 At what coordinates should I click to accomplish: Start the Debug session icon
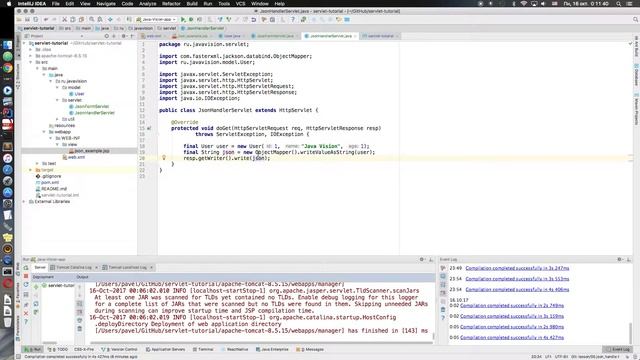pyautogui.click(x=191, y=19)
